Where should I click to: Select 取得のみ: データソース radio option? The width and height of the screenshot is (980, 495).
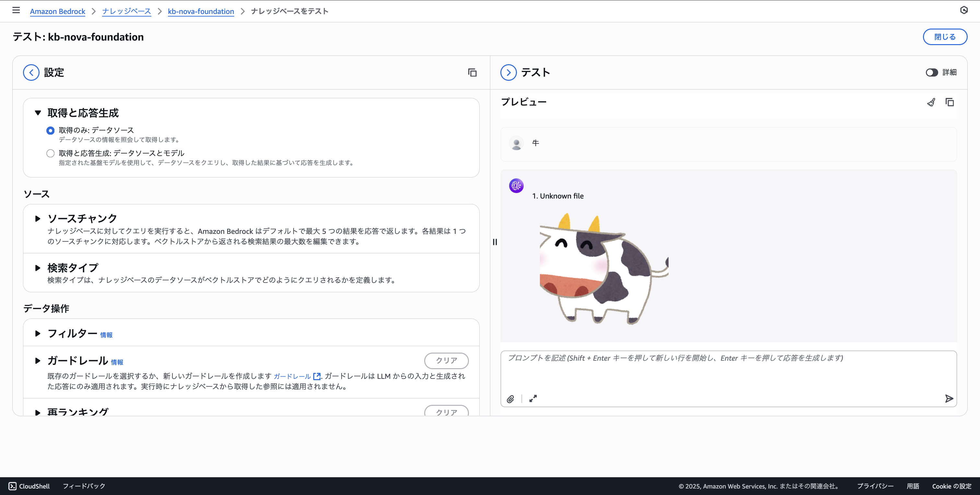[x=50, y=131]
